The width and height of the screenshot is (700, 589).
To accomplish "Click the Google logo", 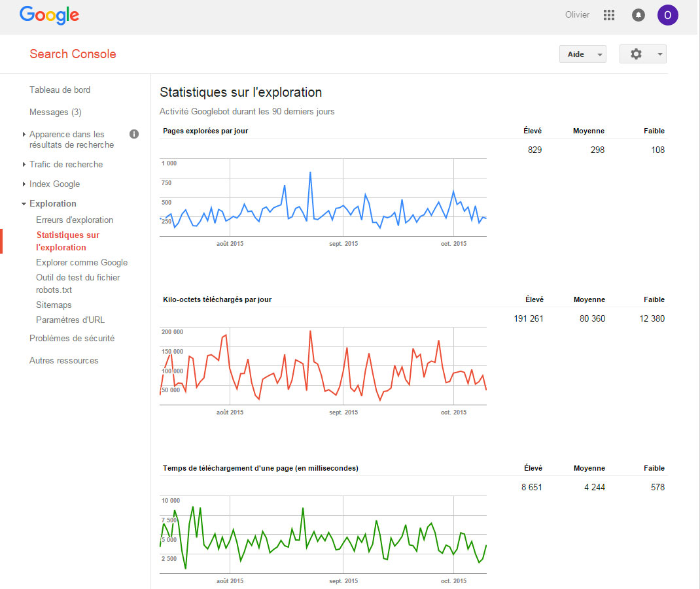I will point(49,15).
